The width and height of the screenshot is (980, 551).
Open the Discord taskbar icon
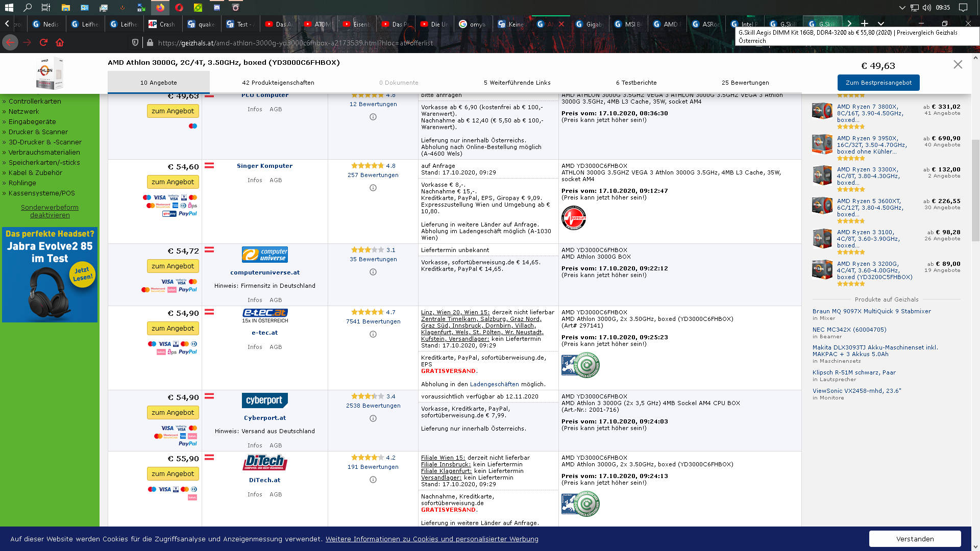coord(217,8)
